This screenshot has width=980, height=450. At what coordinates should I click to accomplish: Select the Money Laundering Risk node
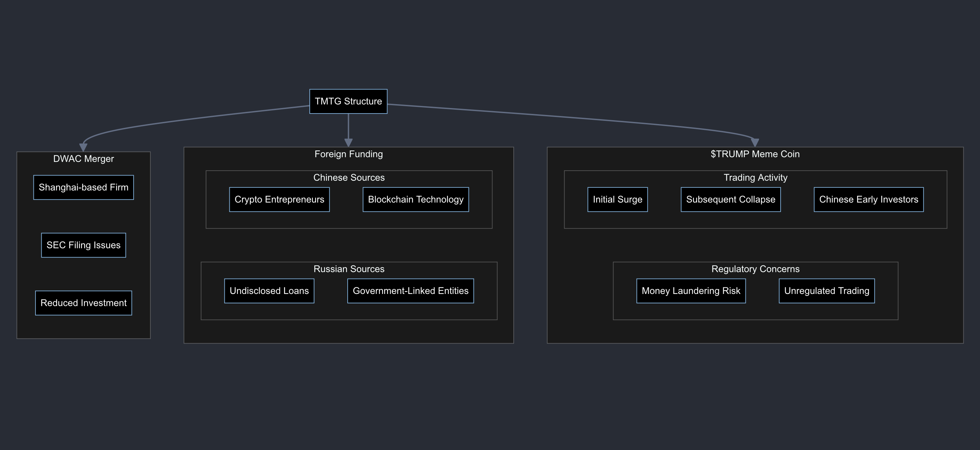pyautogui.click(x=691, y=291)
